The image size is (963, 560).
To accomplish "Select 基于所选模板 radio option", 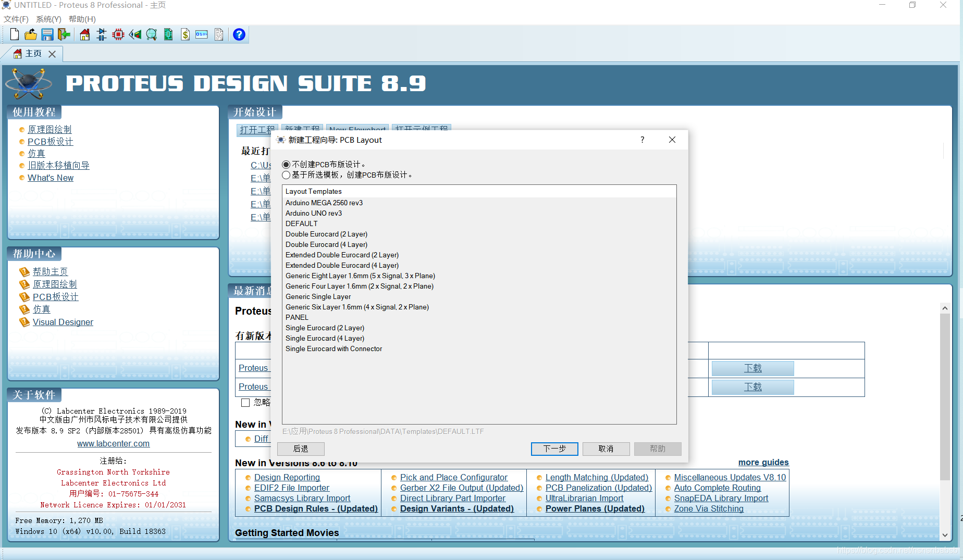I will pos(286,175).
